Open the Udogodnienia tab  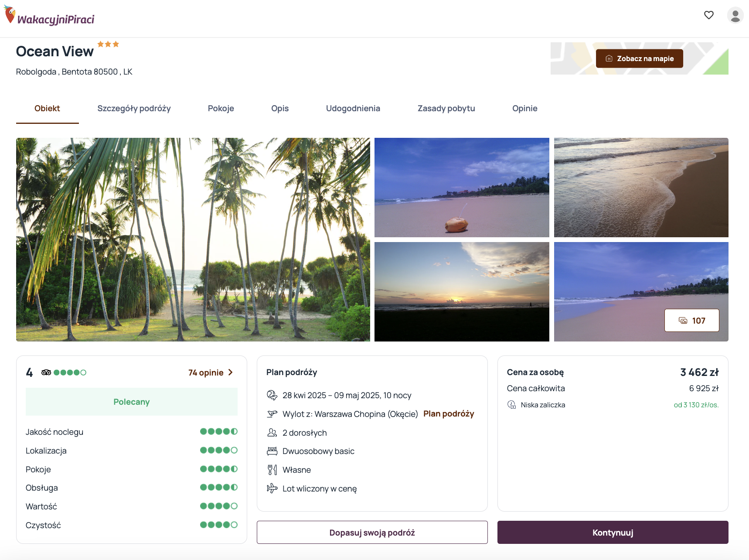[x=353, y=109]
